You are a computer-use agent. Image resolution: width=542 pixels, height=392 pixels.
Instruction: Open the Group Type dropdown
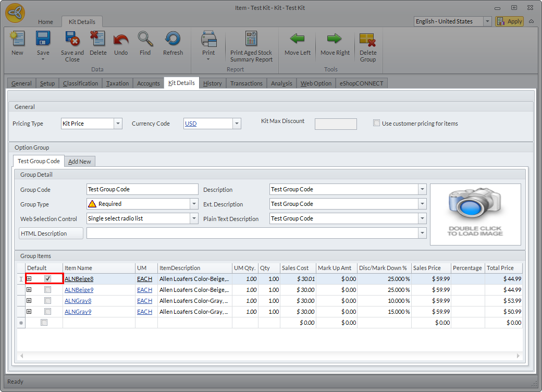click(194, 204)
